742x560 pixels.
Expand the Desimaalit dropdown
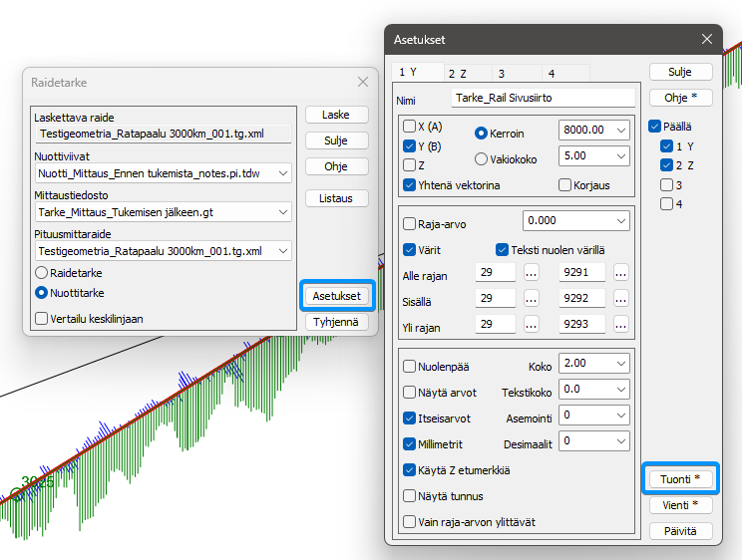point(621,440)
